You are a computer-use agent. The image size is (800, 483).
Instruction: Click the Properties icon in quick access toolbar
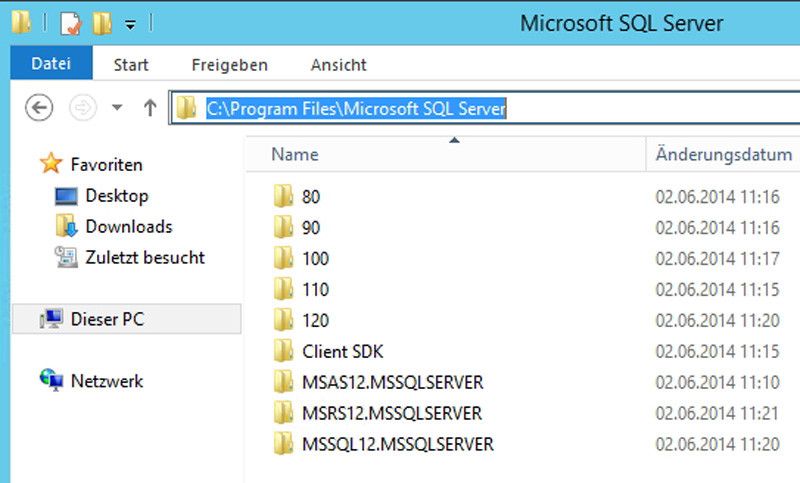70,23
